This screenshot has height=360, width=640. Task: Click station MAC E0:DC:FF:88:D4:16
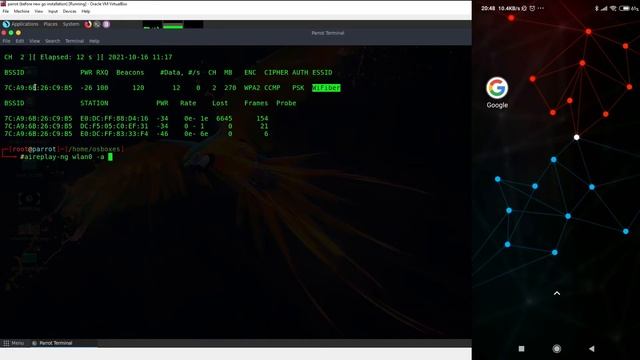(x=114, y=118)
